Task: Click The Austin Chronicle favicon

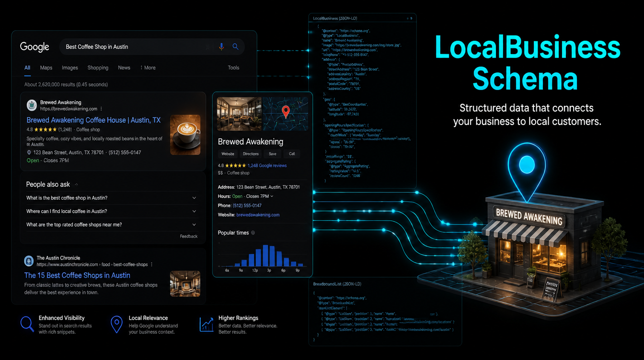Action: click(x=29, y=261)
